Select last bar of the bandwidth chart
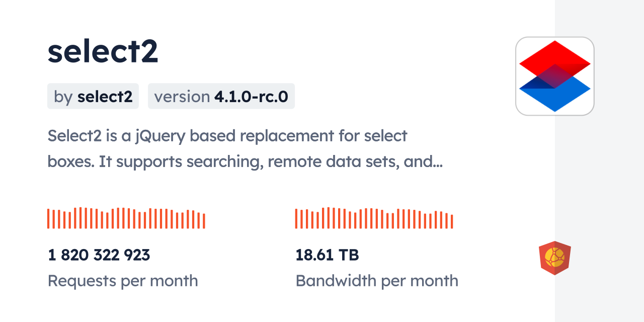 [x=452, y=221]
